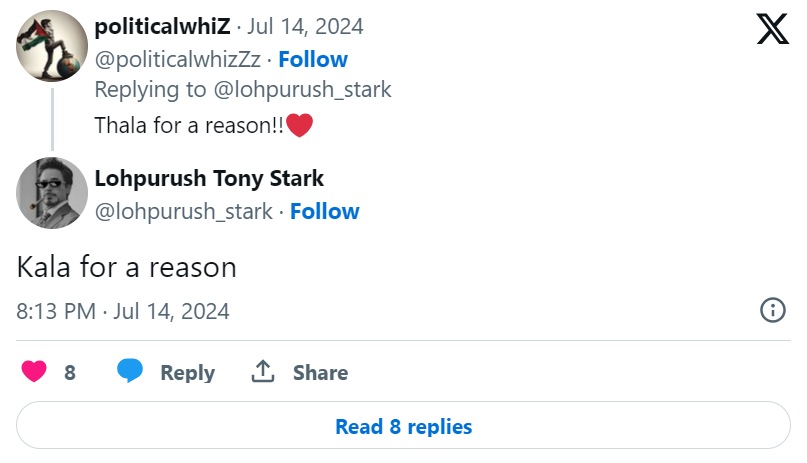Open the politicalwhiZ display name
This screenshot has height=463, width=807.
pyautogui.click(x=162, y=27)
